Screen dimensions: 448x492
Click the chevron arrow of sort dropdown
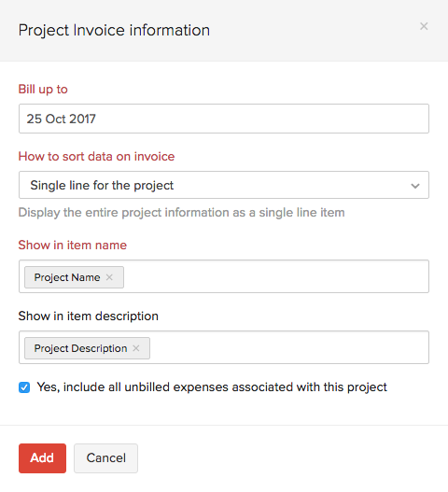[415, 186]
